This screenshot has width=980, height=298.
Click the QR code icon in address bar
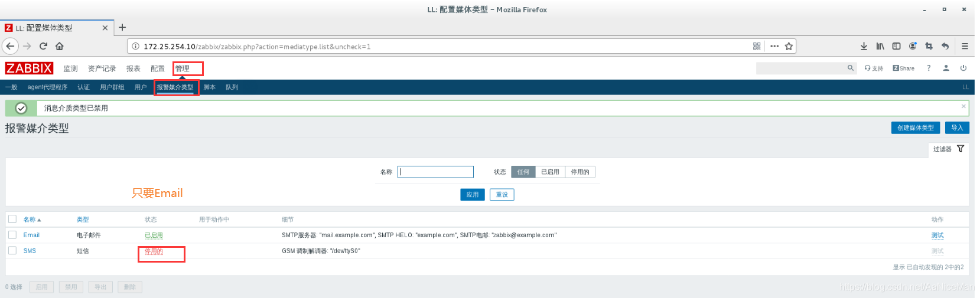click(x=757, y=46)
